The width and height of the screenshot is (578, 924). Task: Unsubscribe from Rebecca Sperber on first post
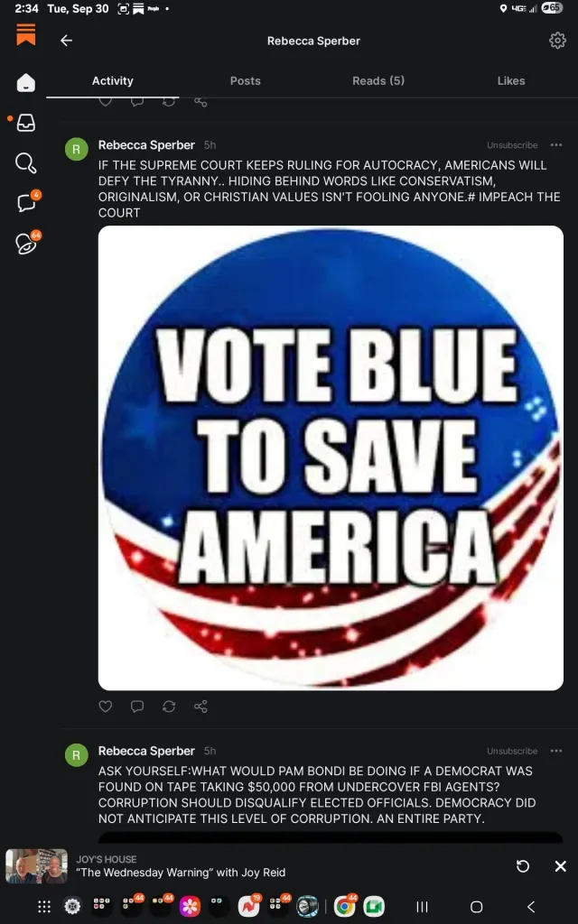[512, 145]
